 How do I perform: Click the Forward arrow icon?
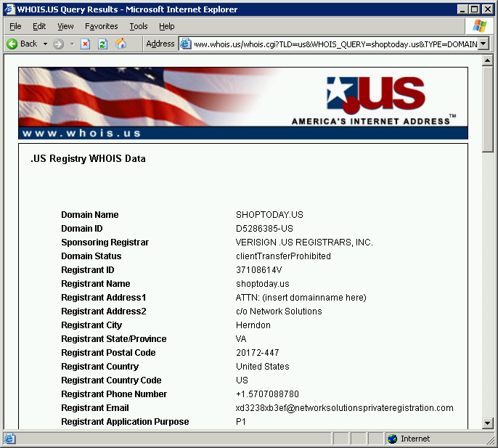(58, 44)
